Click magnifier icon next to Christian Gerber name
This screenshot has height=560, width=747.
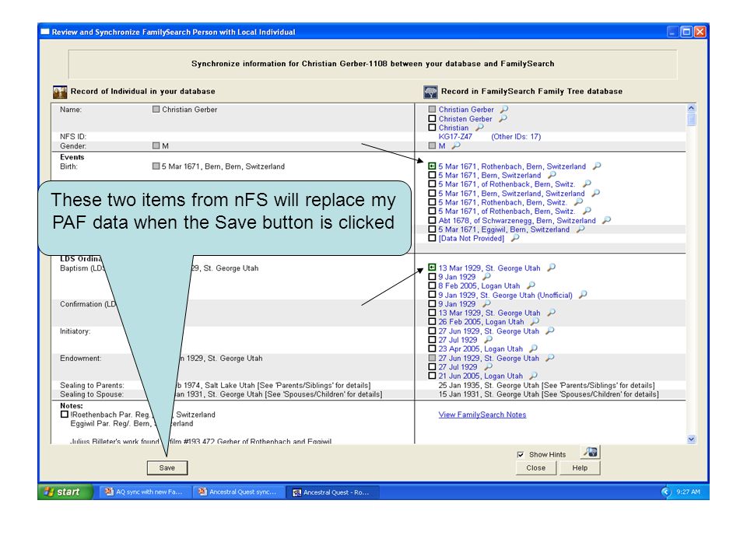504,109
